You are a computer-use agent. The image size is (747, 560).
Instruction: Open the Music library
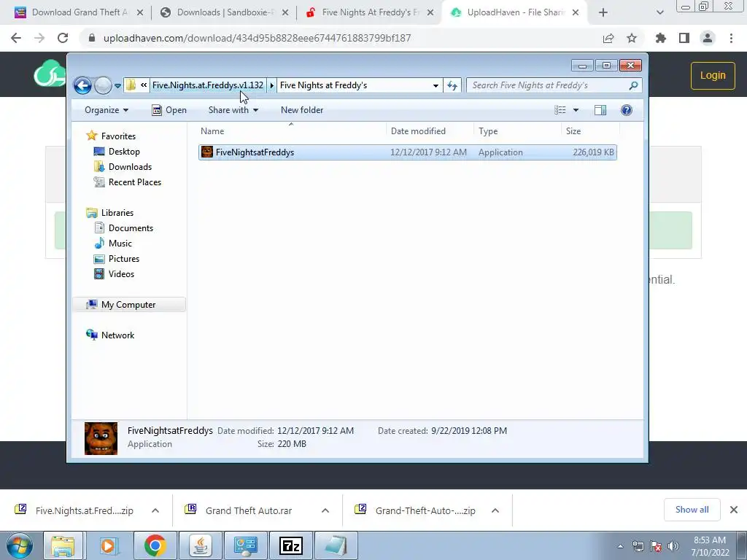point(120,244)
